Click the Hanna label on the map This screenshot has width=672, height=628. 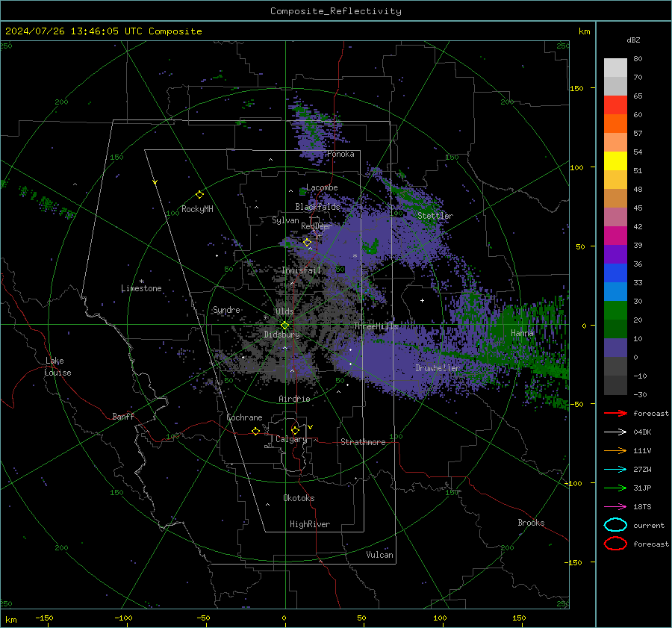point(522,332)
